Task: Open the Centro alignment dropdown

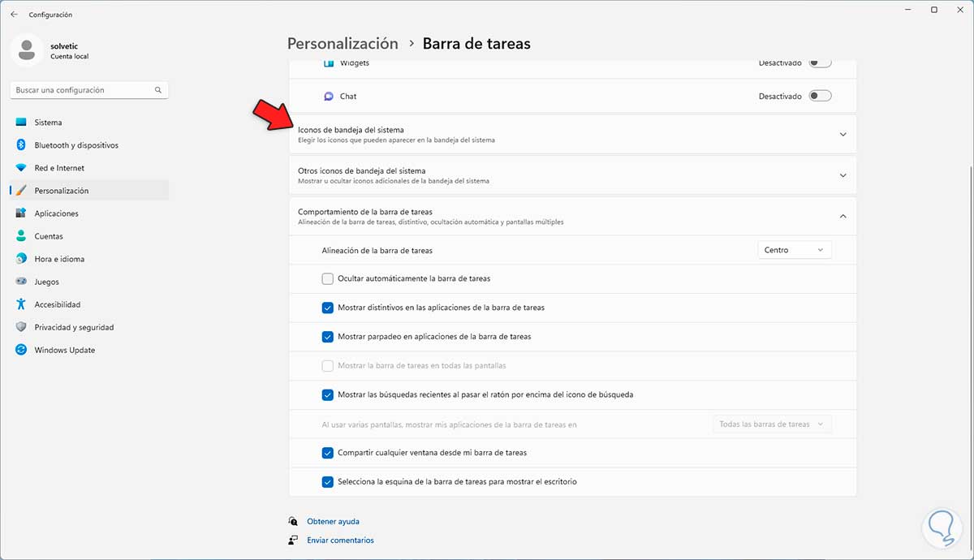Action: tap(794, 250)
